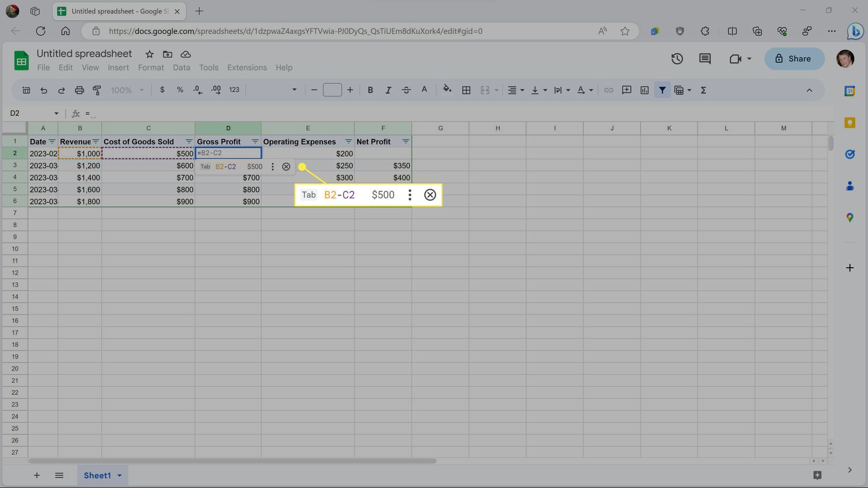The width and height of the screenshot is (868, 488).
Task: Click the Name box showing D2
Action: coord(28,113)
